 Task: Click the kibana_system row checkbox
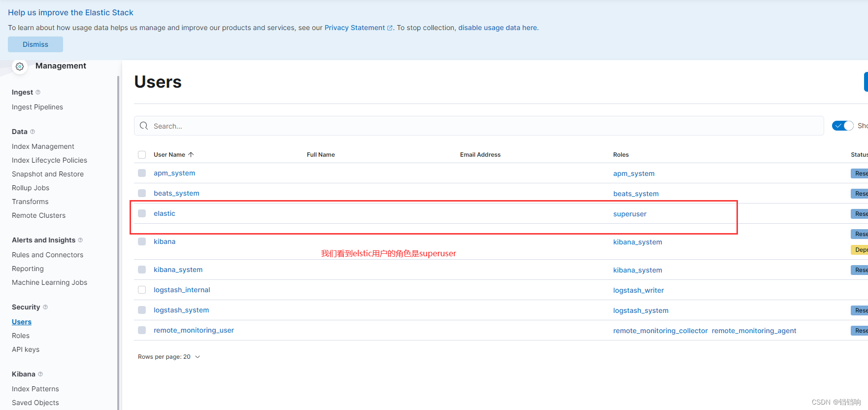tap(142, 270)
